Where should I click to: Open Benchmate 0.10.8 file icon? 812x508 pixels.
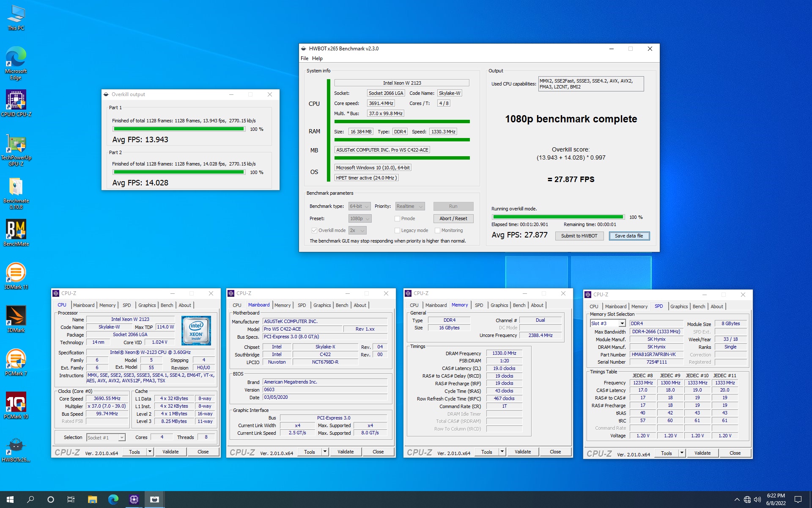point(16,193)
